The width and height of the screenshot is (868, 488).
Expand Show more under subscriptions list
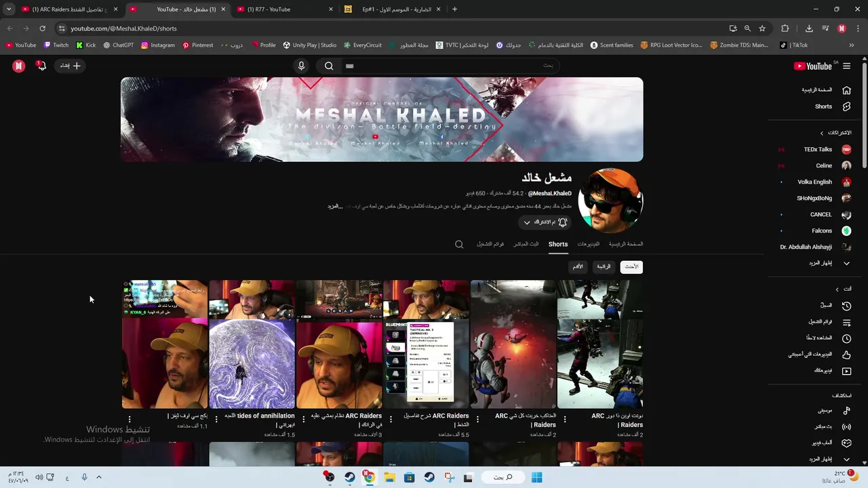point(829,263)
